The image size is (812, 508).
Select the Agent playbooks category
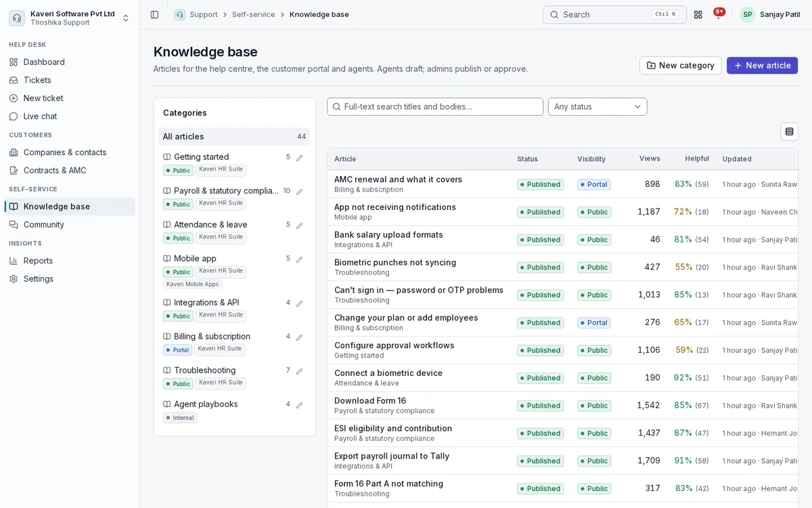click(x=206, y=404)
